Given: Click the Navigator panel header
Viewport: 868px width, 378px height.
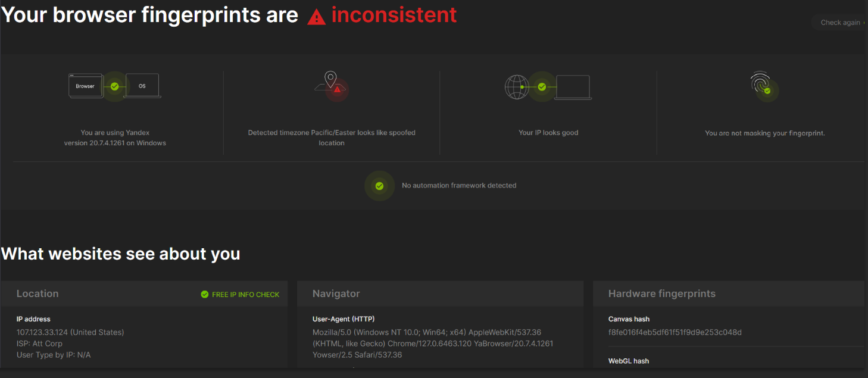Looking at the screenshot, I should [x=336, y=293].
